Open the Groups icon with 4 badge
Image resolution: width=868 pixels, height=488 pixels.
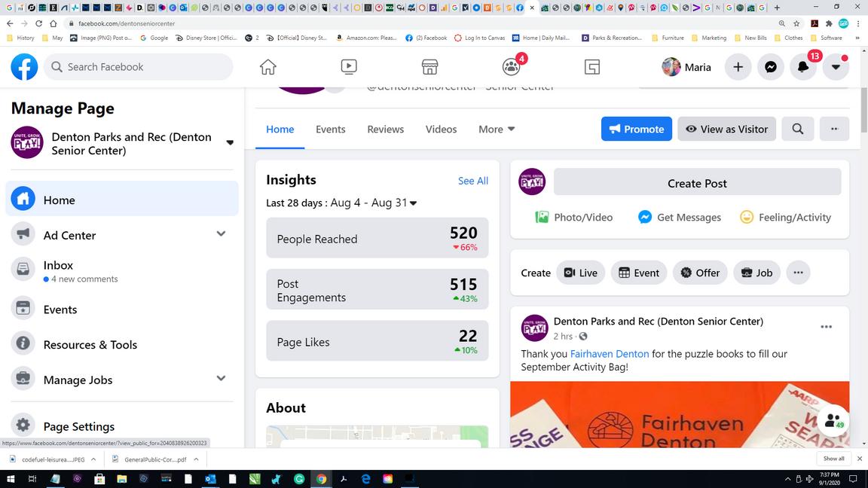pyautogui.click(x=511, y=67)
